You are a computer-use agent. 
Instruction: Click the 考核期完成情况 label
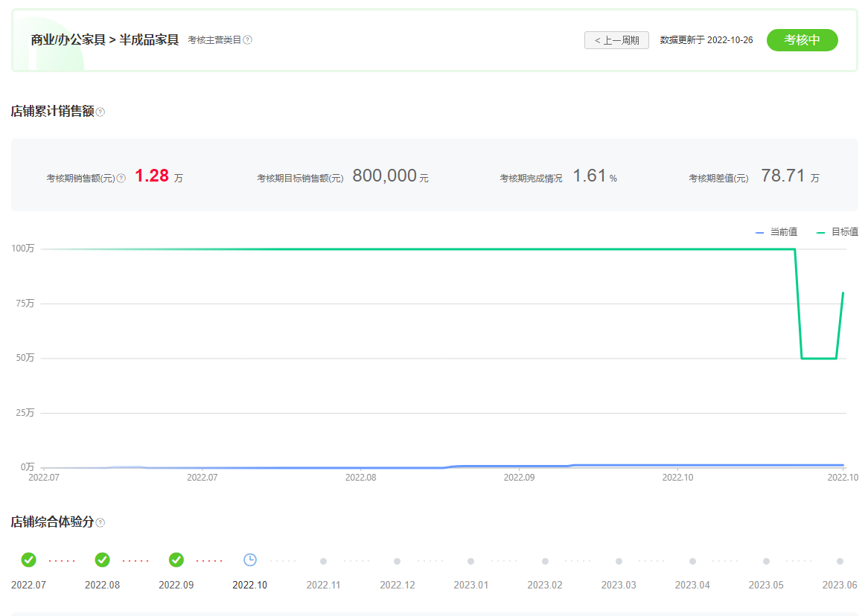click(x=531, y=179)
